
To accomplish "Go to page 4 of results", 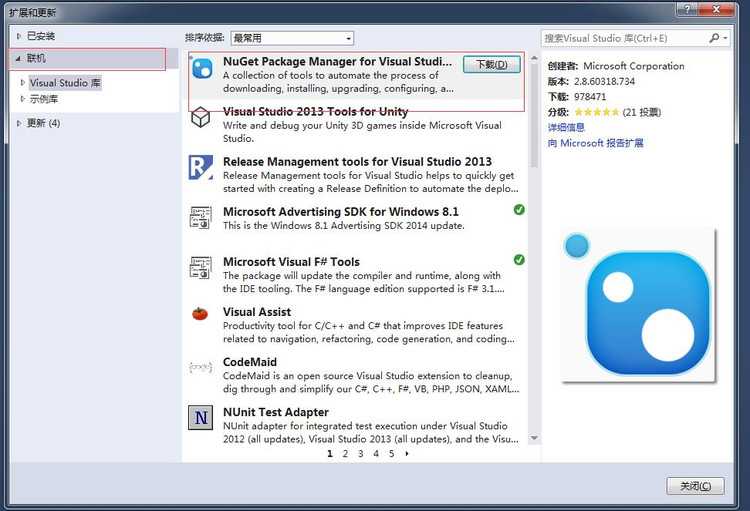I will [x=376, y=454].
